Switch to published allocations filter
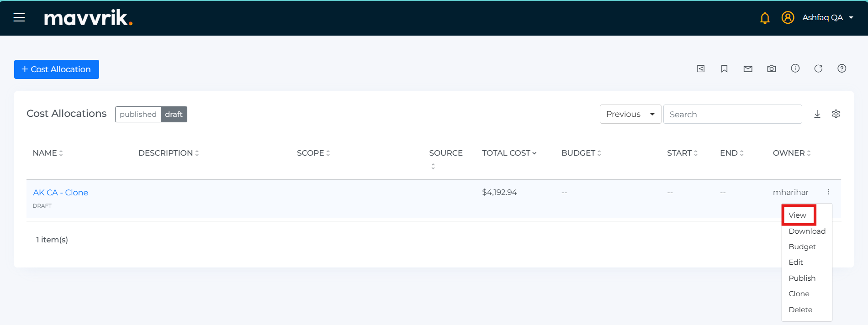 pyautogui.click(x=138, y=114)
